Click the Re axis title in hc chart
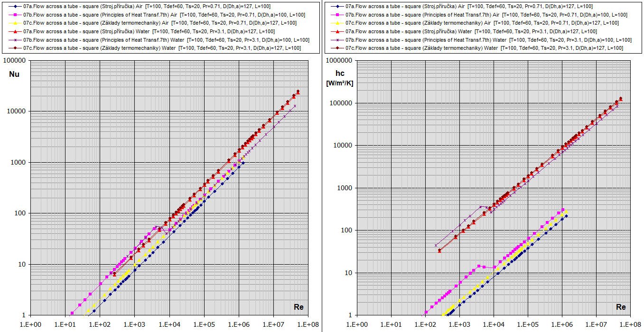The image size is (644, 332). [x=621, y=307]
